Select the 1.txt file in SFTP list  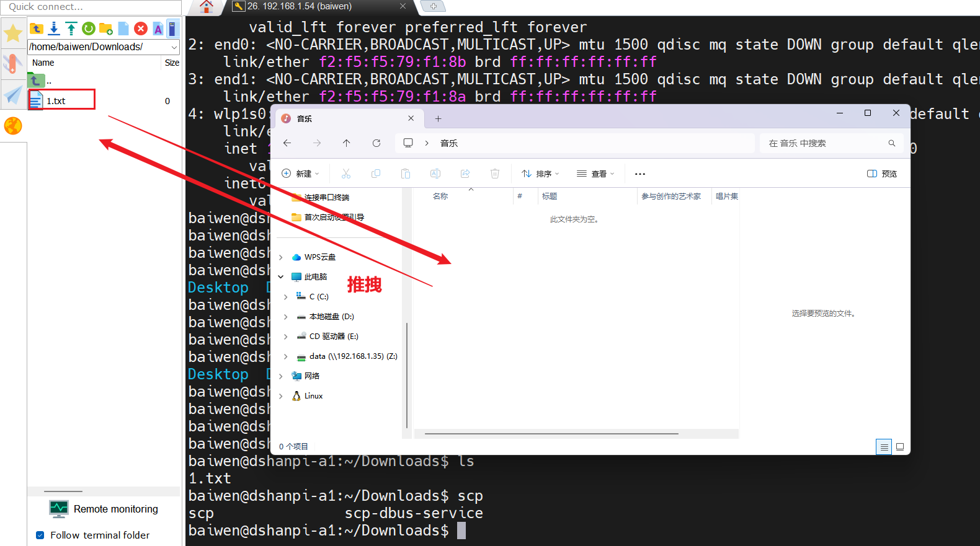pyautogui.click(x=56, y=101)
